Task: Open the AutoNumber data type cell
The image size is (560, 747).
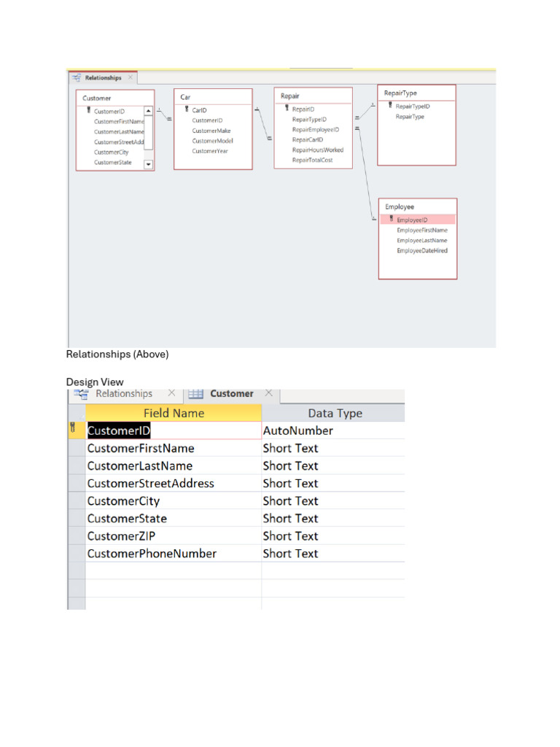Action: tap(333, 430)
